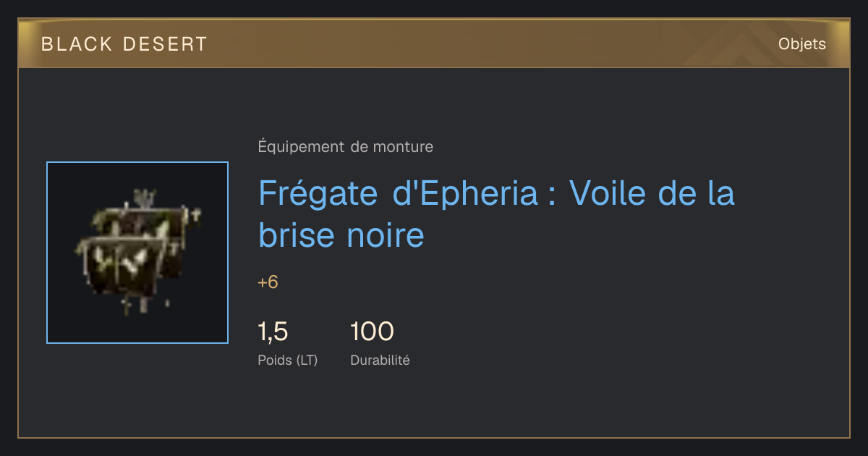Click the 100 durability value
868x456 pixels.
[372, 332]
